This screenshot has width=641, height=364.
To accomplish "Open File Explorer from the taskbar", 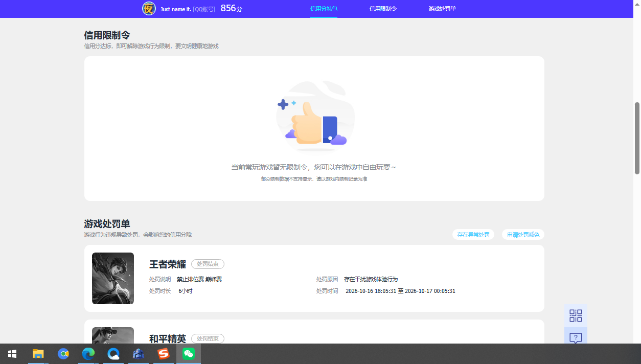I will pyautogui.click(x=38, y=354).
